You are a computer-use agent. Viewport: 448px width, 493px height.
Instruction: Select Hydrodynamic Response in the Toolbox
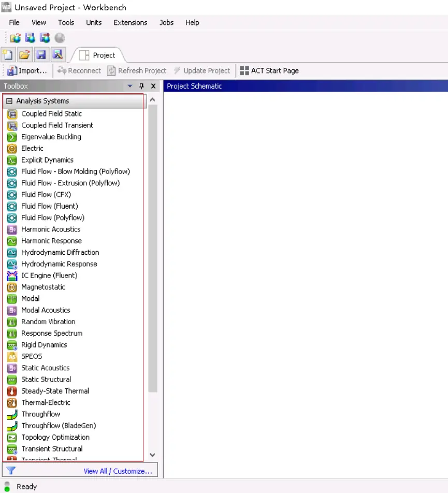pyautogui.click(x=59, y=264)
